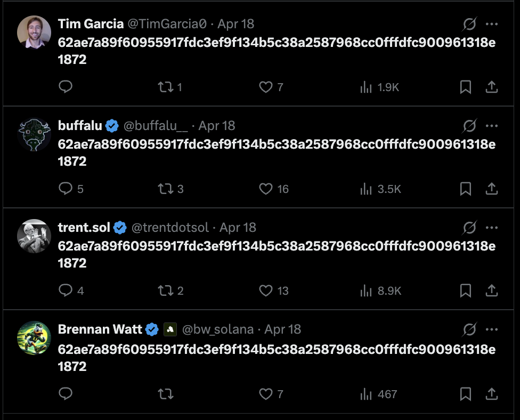
Task: Open more options on Brennan Watt's tweet
Action: pos(492,329)
